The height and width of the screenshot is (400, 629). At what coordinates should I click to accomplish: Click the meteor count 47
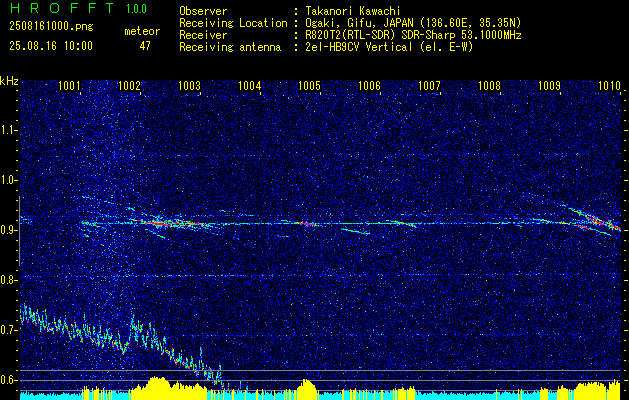[145, 46]
